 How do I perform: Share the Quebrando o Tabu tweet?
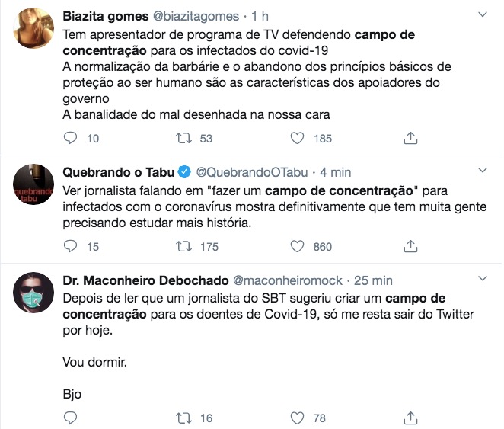tap(410, 246)
